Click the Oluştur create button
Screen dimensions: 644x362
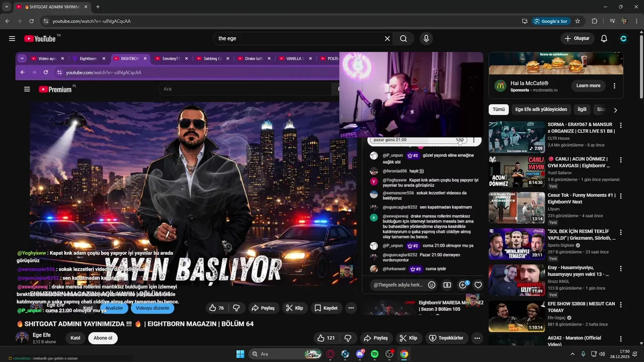(577, 39)
